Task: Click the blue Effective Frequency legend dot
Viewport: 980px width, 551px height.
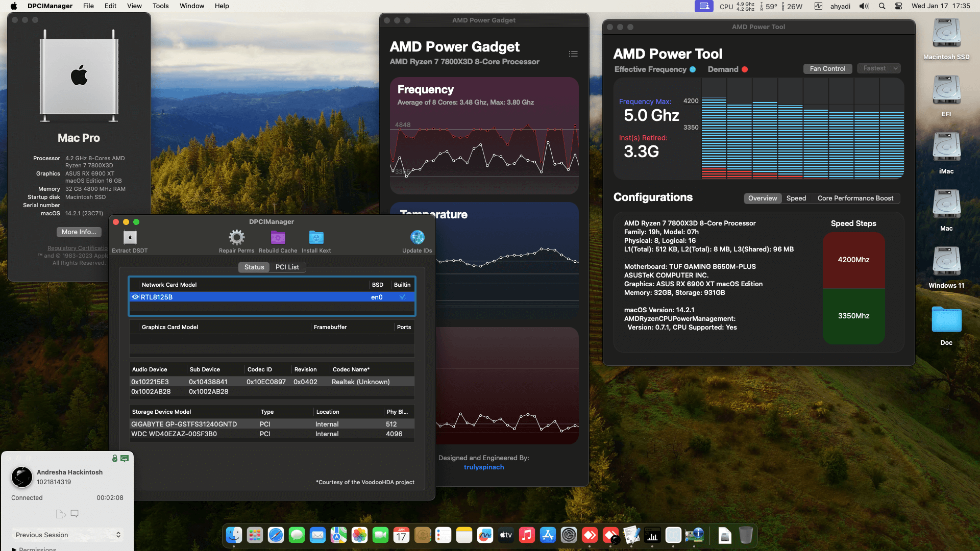Action: [x=693, y=69]
